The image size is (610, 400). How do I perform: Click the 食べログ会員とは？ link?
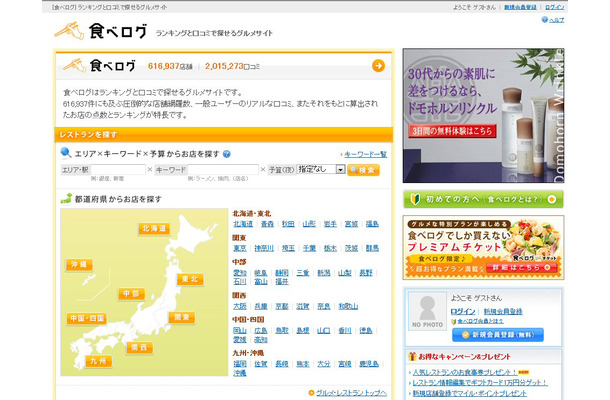click(480, 321)
